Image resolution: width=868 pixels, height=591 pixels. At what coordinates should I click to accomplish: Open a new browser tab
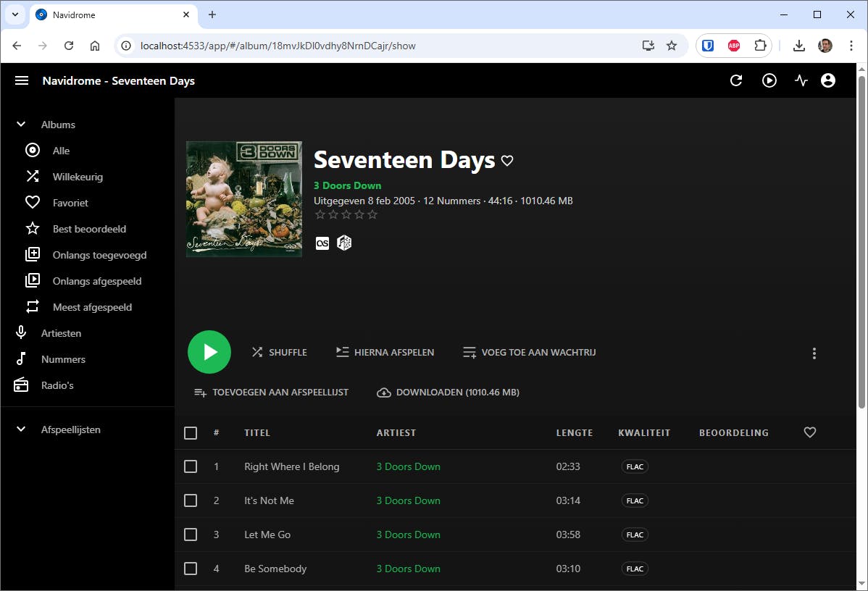coord(212,15)
